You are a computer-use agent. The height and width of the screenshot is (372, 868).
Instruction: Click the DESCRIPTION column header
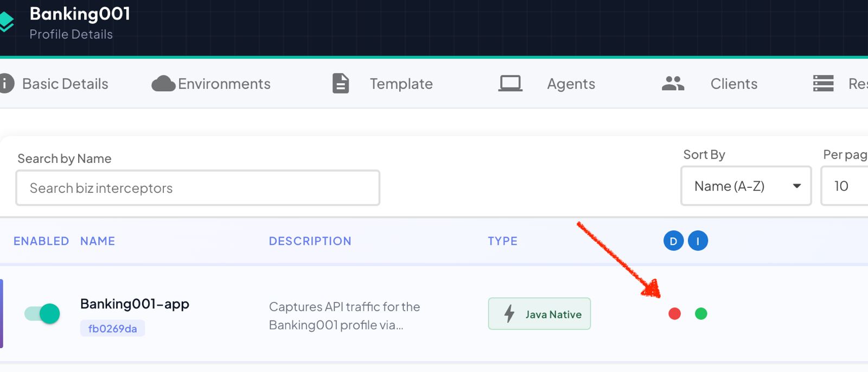point(310,241)
